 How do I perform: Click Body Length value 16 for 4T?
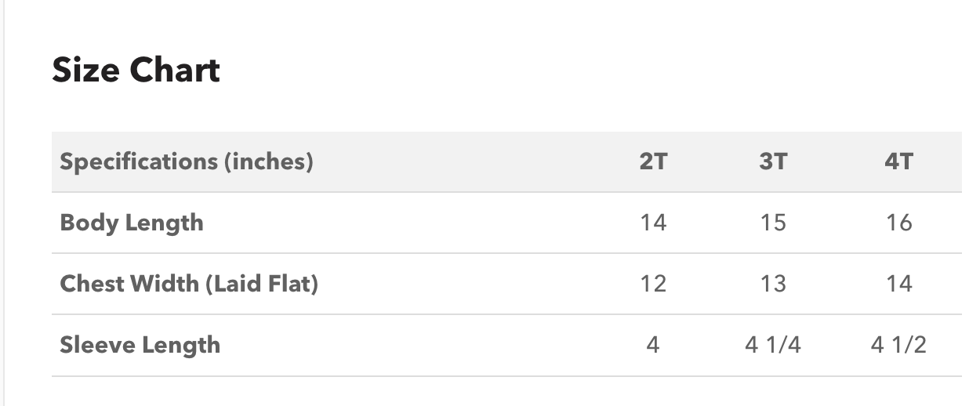(898, 223)
